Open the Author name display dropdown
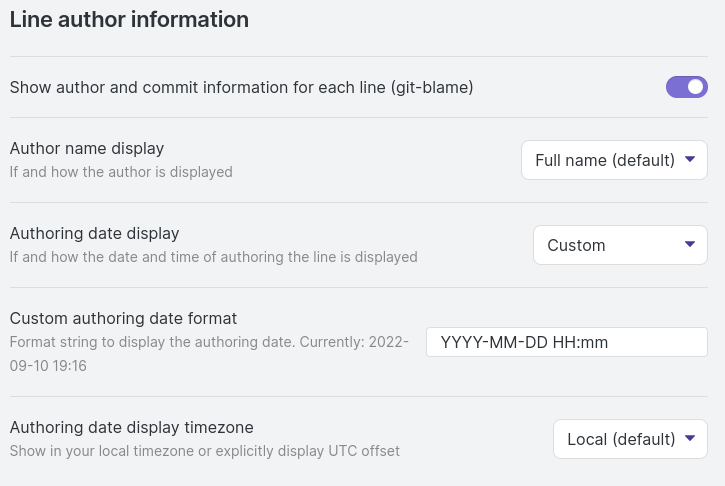The image size is (725, 486). [613, 160]
